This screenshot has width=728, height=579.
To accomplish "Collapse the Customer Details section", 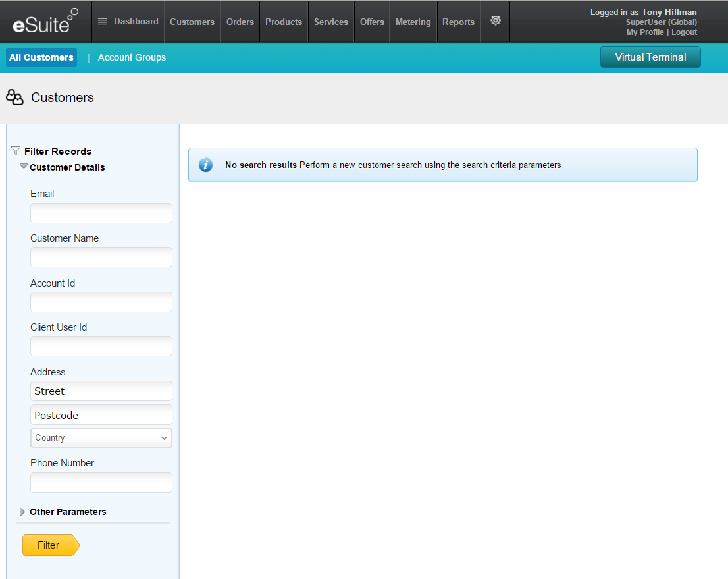I will click(x=24, y=167).
